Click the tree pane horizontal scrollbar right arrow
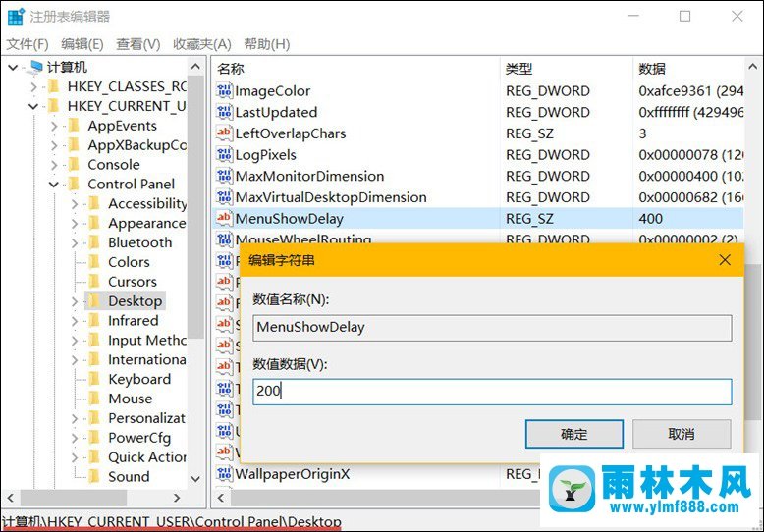Image resolution: width=764 pixels, height=532 pixels. click(177, 498)
